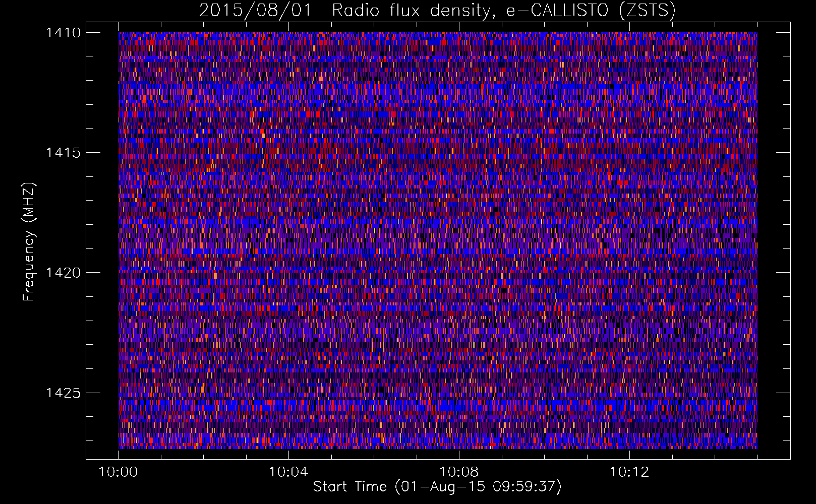Click the 1415 frequency tick label
The width and height of the screenshot is (816, 504).
[63, 153]
